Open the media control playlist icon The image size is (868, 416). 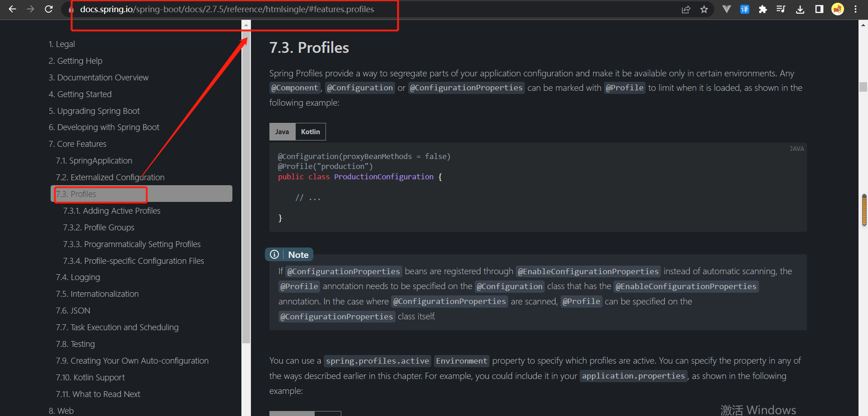tap(781, 9)
